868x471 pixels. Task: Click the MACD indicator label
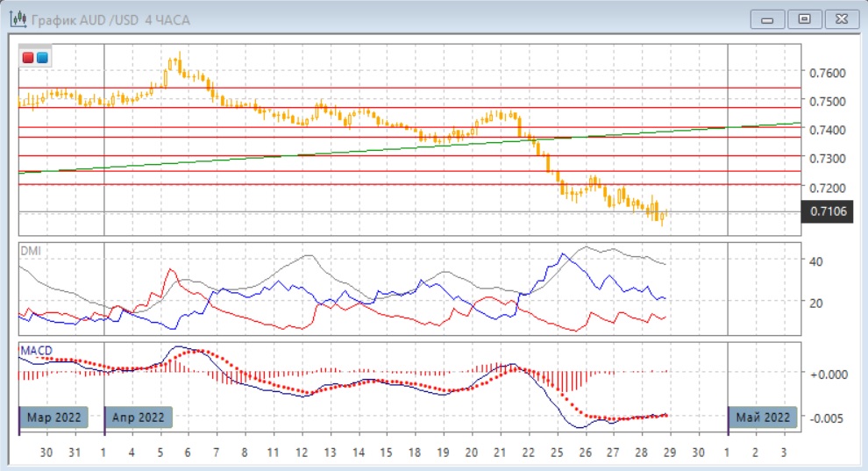[37, 350]
